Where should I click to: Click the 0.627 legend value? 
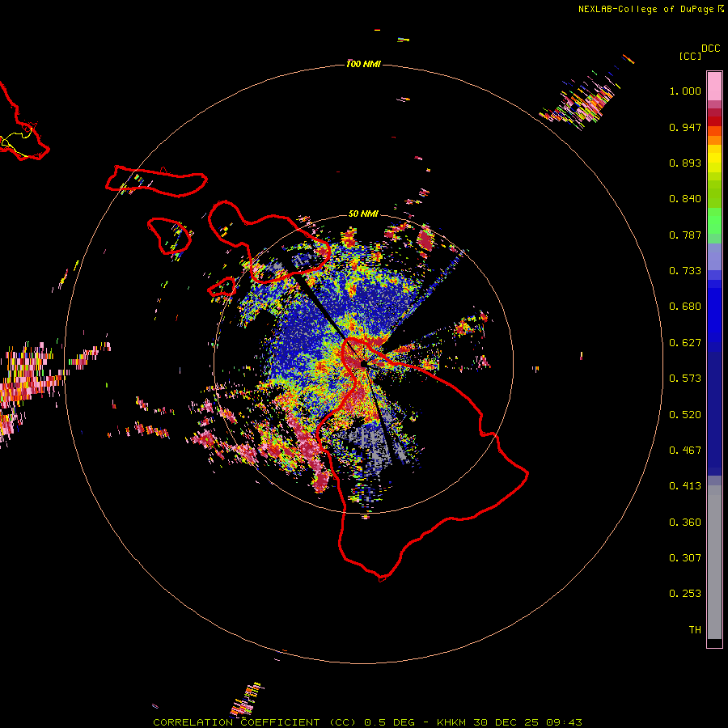pyautogui.click(x=685, y=343)
